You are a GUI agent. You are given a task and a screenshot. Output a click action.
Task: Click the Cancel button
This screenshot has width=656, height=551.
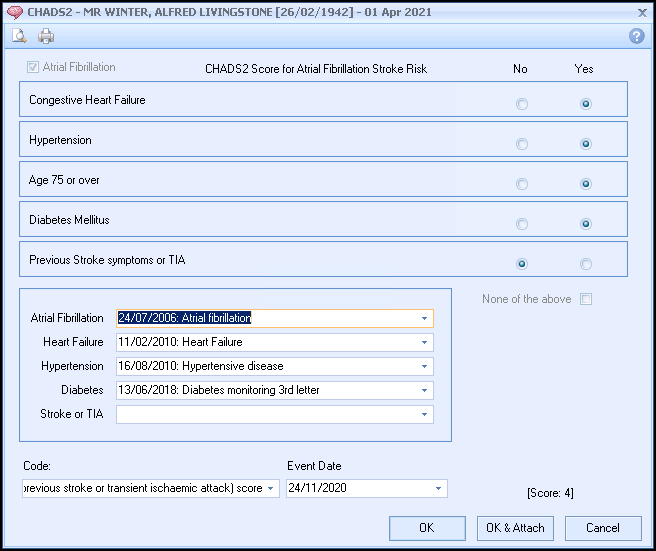pyautogui.click(x=602, y=528)
